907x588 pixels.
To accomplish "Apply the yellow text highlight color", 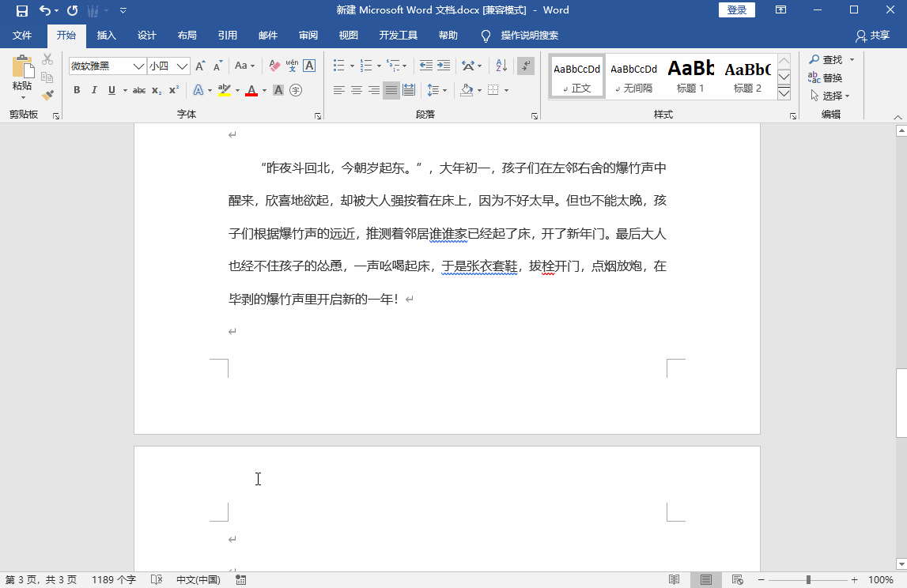I will coord(225,90).
